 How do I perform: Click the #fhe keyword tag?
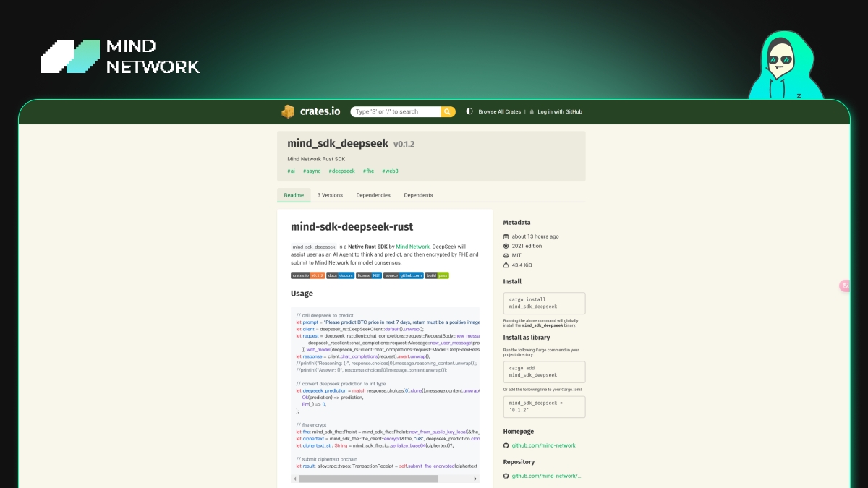coord(368,171)
